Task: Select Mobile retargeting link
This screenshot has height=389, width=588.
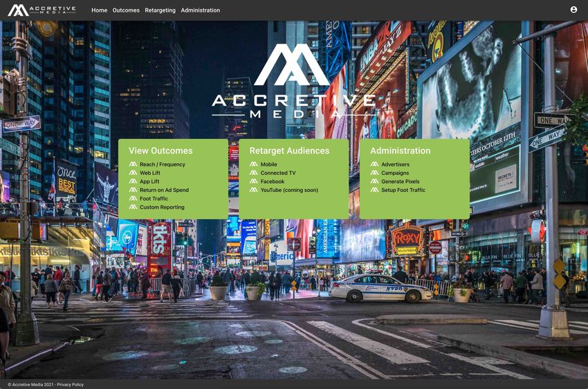Action: click(269, 164)
